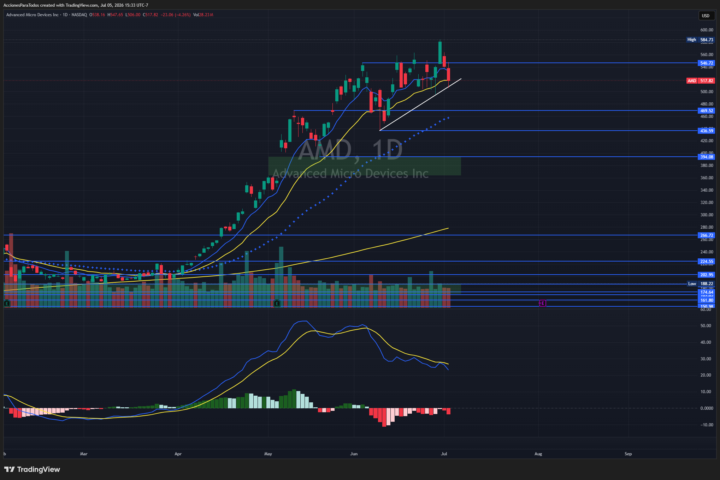Screen dimensions: 720x480
Task: Click the High 584.73 price label
Action: (x=700, y=40)
